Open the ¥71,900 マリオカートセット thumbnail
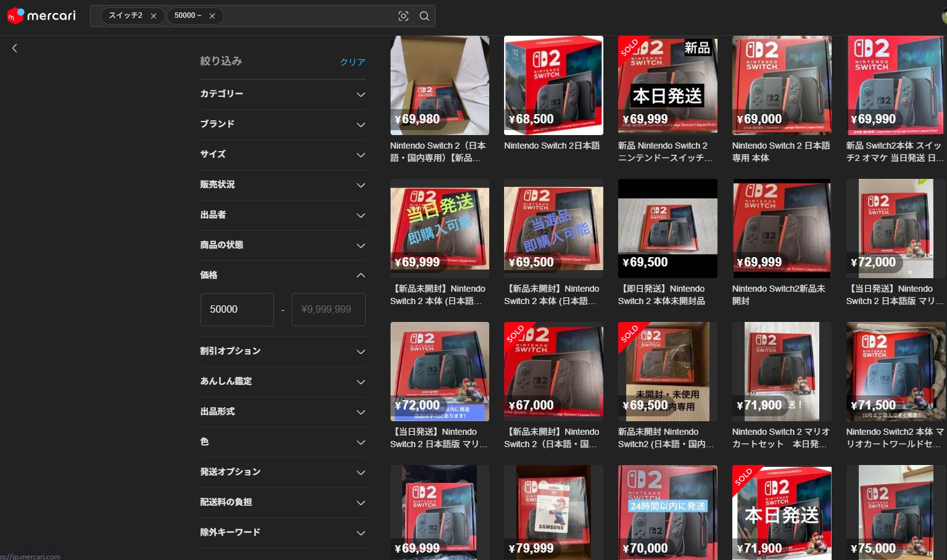 (782, 371)
